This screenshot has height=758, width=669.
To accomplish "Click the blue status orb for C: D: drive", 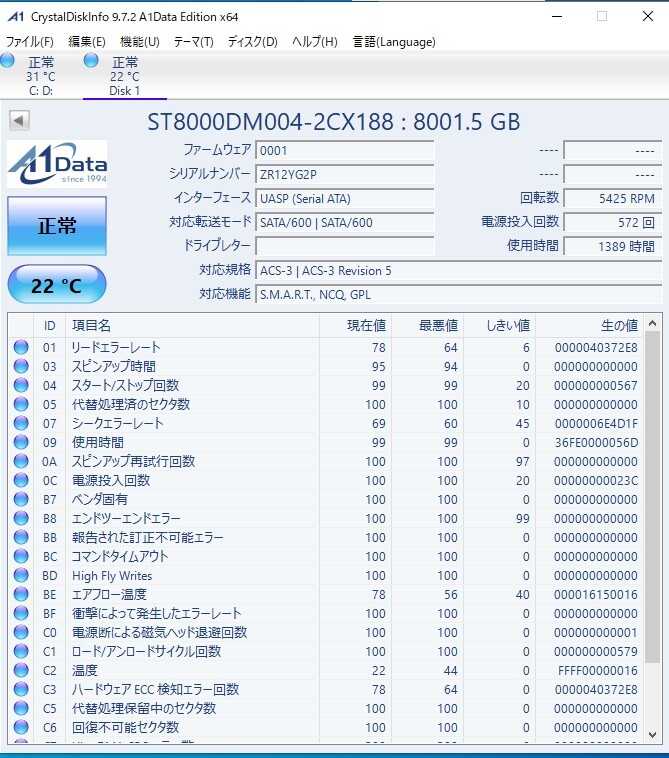I will tap(9, 62).
